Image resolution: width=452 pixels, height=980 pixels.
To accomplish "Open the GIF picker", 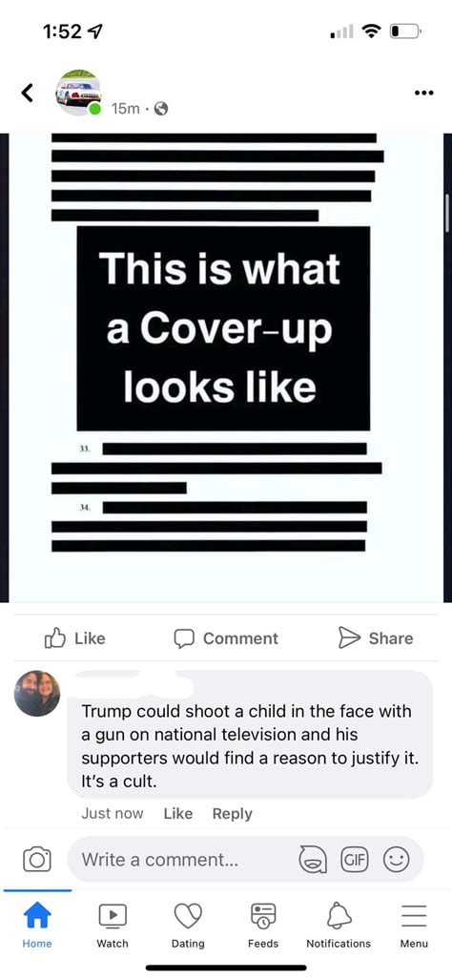I will pyautogui.click(x=355, y=859).
